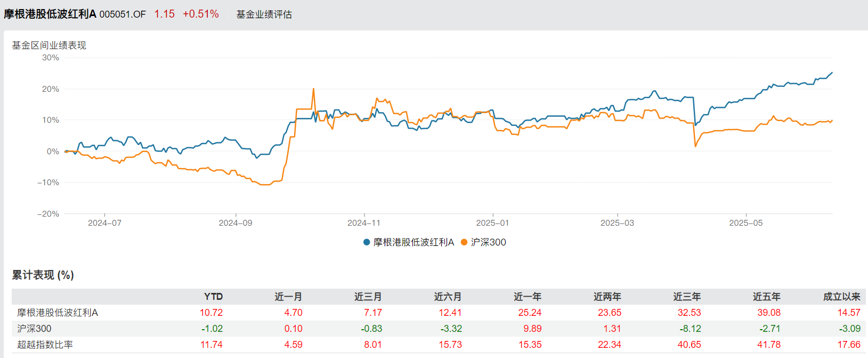Click the blue legend dot for 摩根港股低波红利A

pos(367,242)
